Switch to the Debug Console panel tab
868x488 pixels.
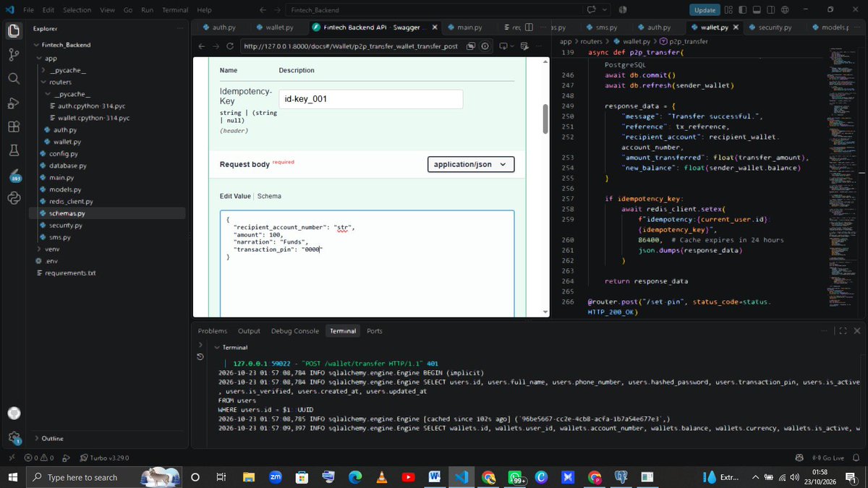295,330
